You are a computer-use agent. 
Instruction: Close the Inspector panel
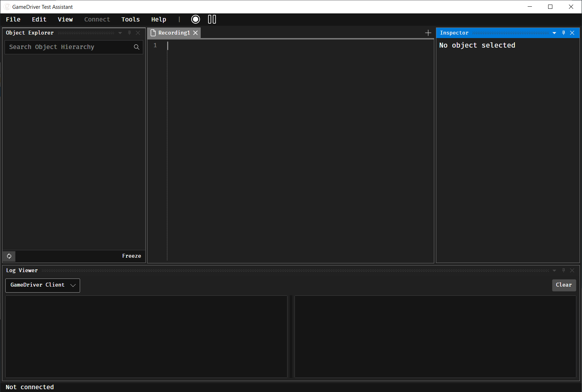[572, 33]
